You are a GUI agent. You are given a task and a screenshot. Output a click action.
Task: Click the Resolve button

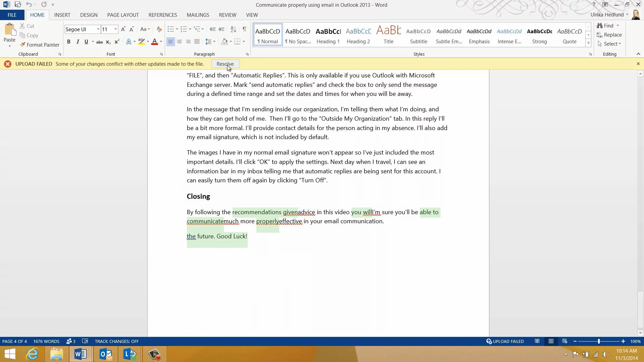click(x=225, y=64)
